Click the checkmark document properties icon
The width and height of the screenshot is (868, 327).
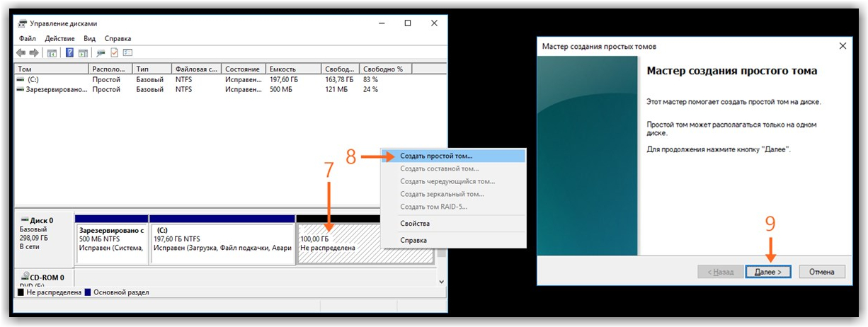[114, 53]
